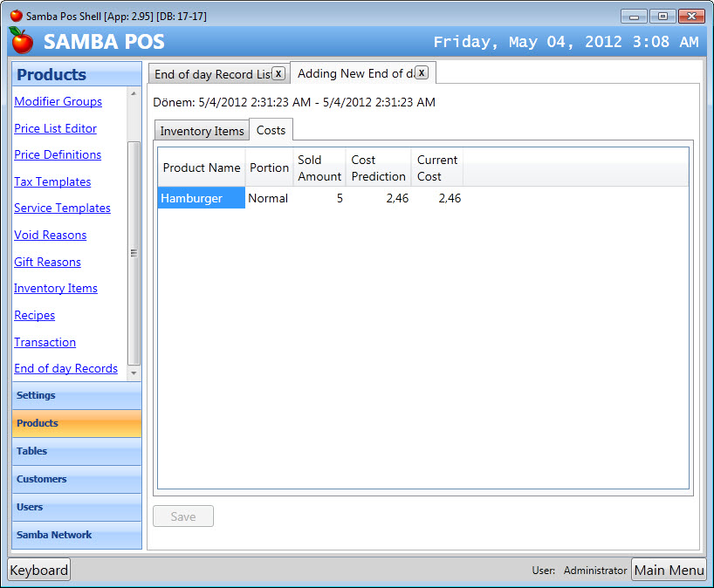The width and height of the screenshot is (714, 588).
Task: Open Recipes link
Action: click(x=35, y=315)
